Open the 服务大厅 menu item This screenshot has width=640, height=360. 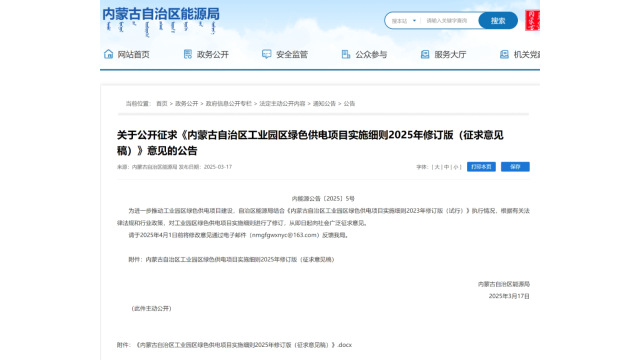coord(450,54)
